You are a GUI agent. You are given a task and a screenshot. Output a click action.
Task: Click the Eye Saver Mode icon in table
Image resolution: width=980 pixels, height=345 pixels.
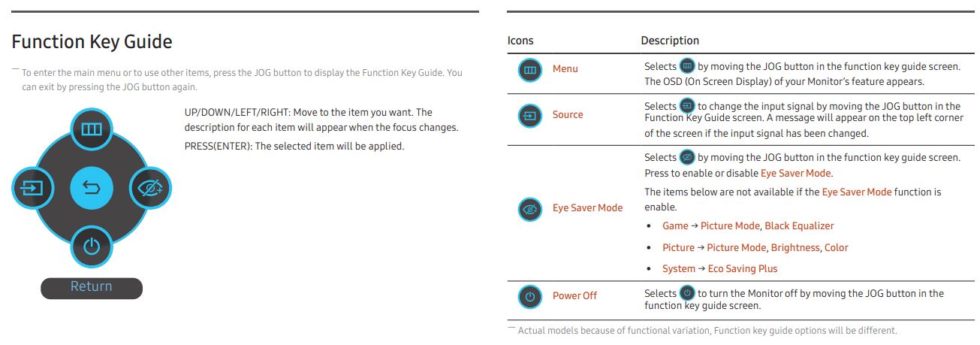[530, 209]
